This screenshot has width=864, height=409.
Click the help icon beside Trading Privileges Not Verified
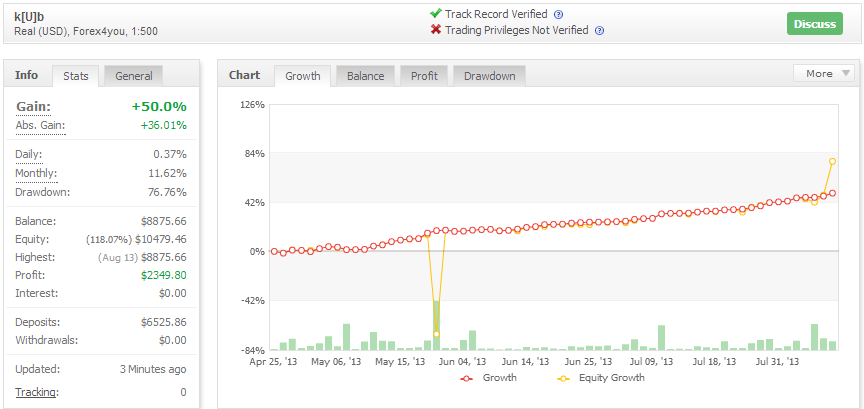pos(600,31)
